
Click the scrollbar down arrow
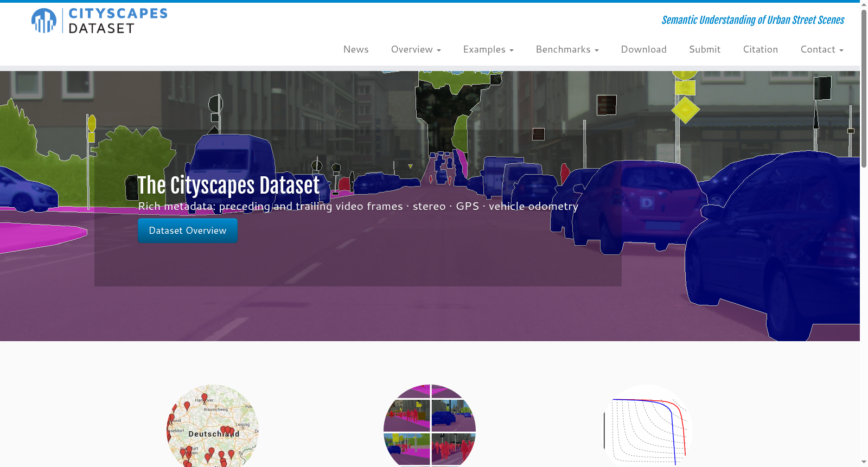pos(864,463)
